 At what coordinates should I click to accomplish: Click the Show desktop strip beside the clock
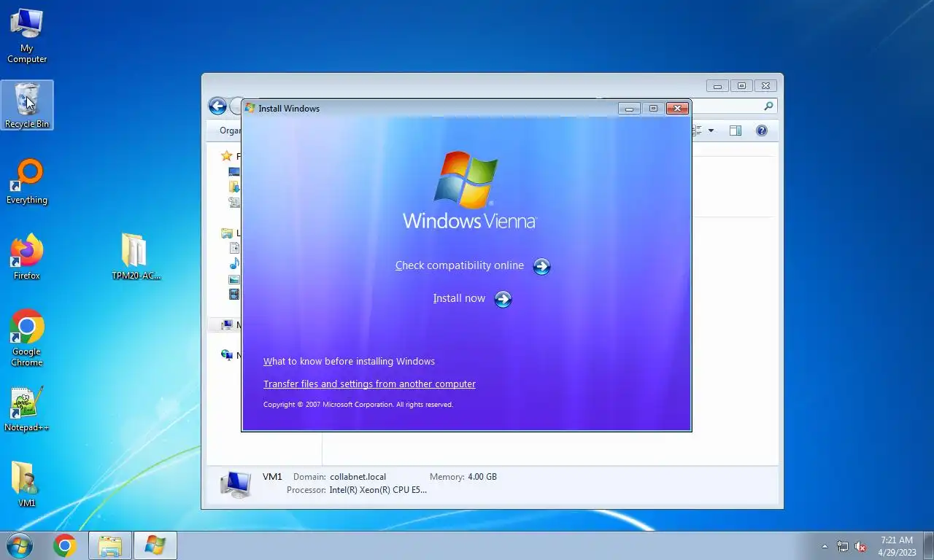(x=928, y=546)
